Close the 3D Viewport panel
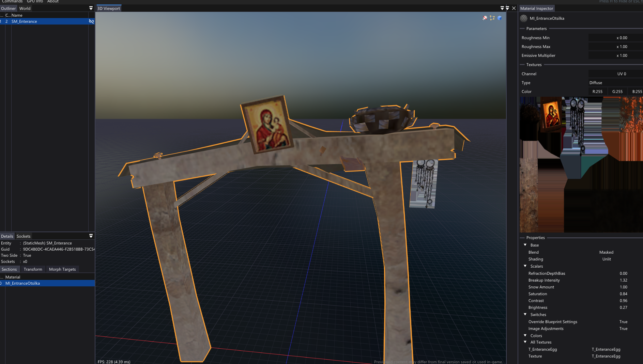 (x=514, y=8)
